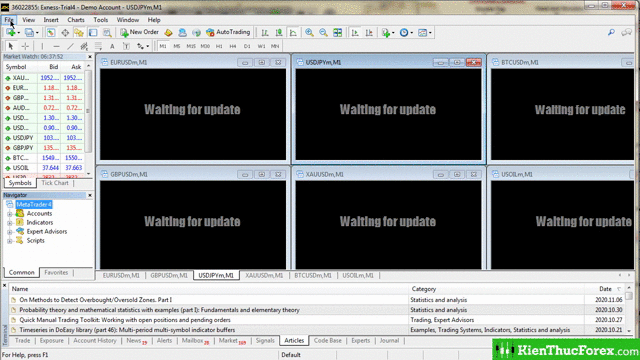Expand Accounts in Navigator

pyautogui.click(x=9, y=214)
